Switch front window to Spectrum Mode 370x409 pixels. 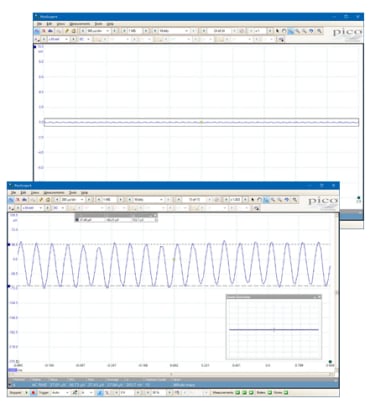pos(24,200)
